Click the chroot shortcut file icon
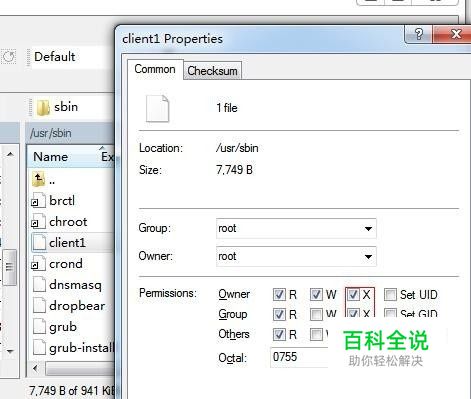471x399 pixels. 38,222
